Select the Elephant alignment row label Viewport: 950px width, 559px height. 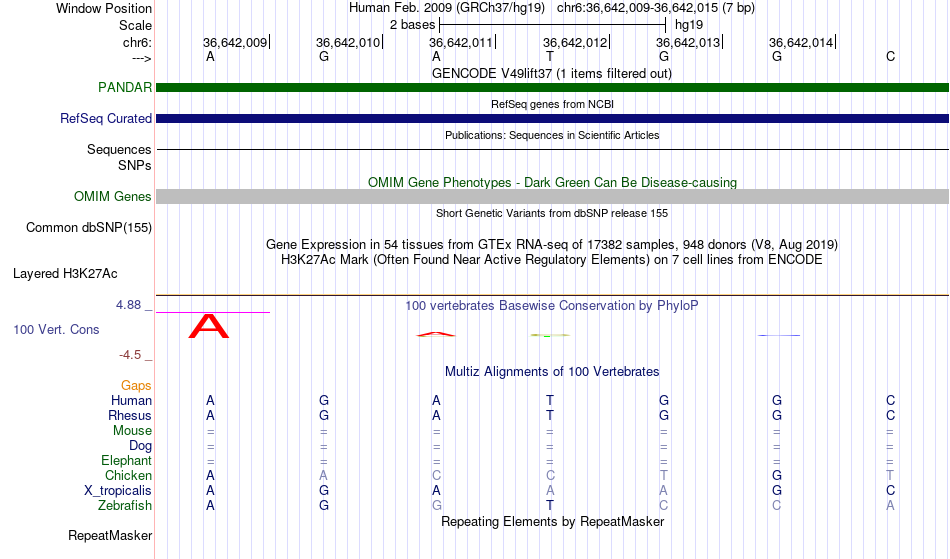[x=127, y=460]
